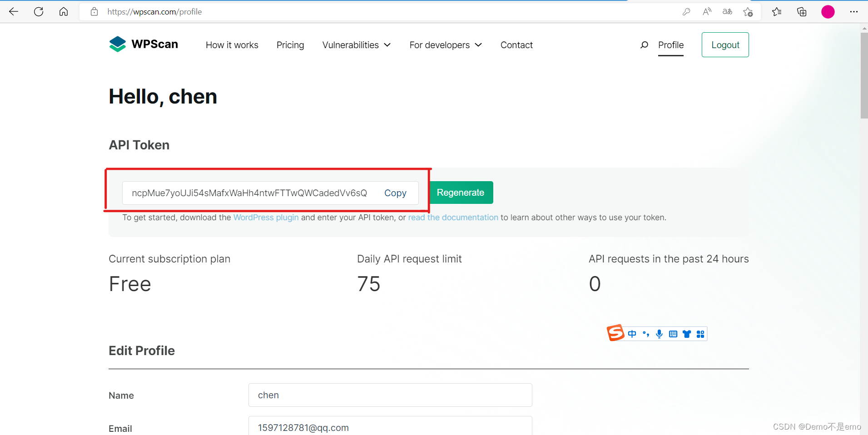Screen dimensions: 868x435
Task: Go to browser home page icon
Action: [64, 12]
